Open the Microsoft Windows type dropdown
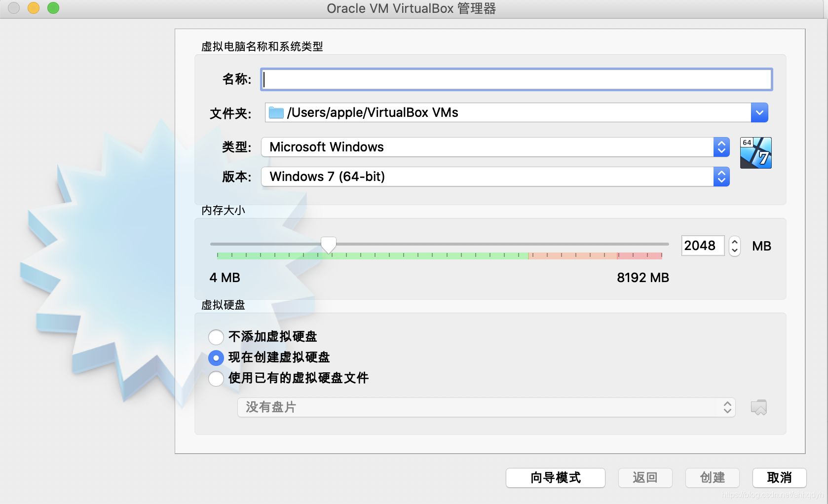The image size is (828, 504). pyautogui.click(x=495, y=147)
